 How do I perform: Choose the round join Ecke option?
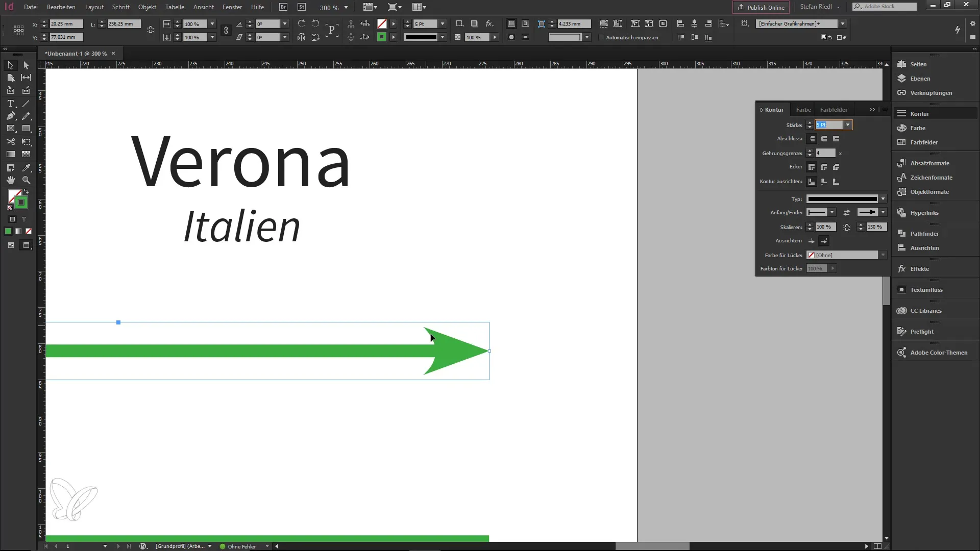point(824,167)
